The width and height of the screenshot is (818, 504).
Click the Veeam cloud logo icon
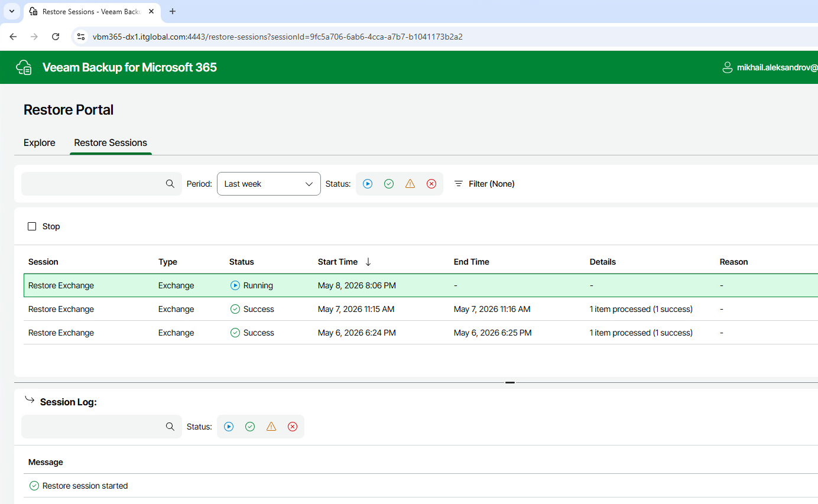tap(24, 67)
